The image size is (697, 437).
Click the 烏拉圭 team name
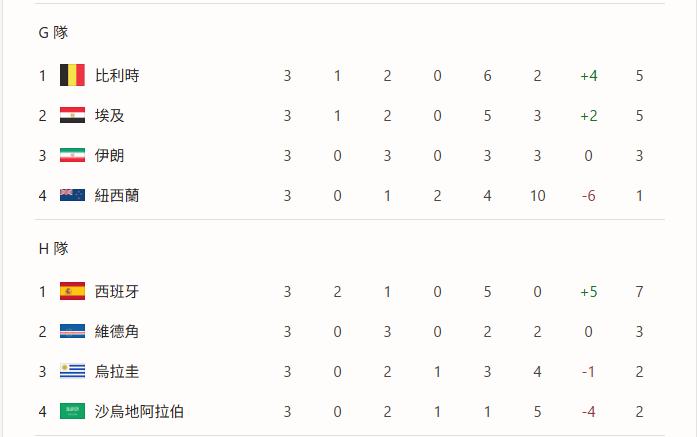[x=117, y=372]
